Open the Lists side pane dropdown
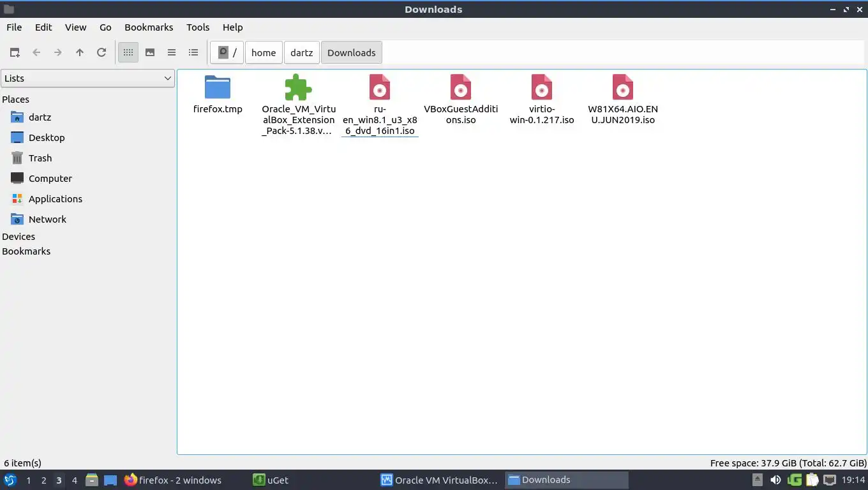The width and height of the screenshot is (868, 490). [87, 78]
